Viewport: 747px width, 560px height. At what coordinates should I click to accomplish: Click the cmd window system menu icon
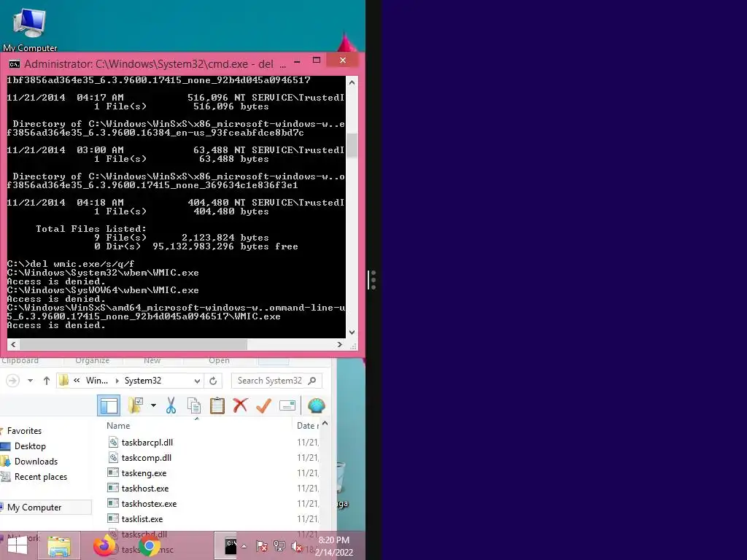tap(15, 64)
